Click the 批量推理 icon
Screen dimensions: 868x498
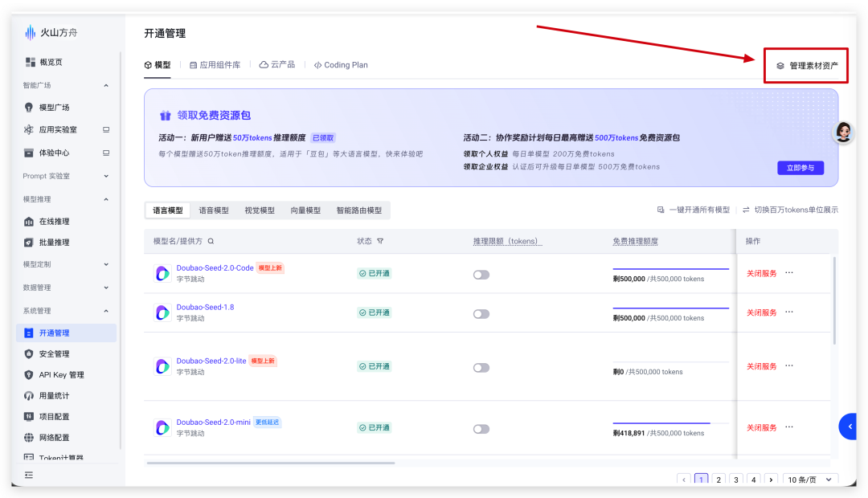click(x=29, y=243)
